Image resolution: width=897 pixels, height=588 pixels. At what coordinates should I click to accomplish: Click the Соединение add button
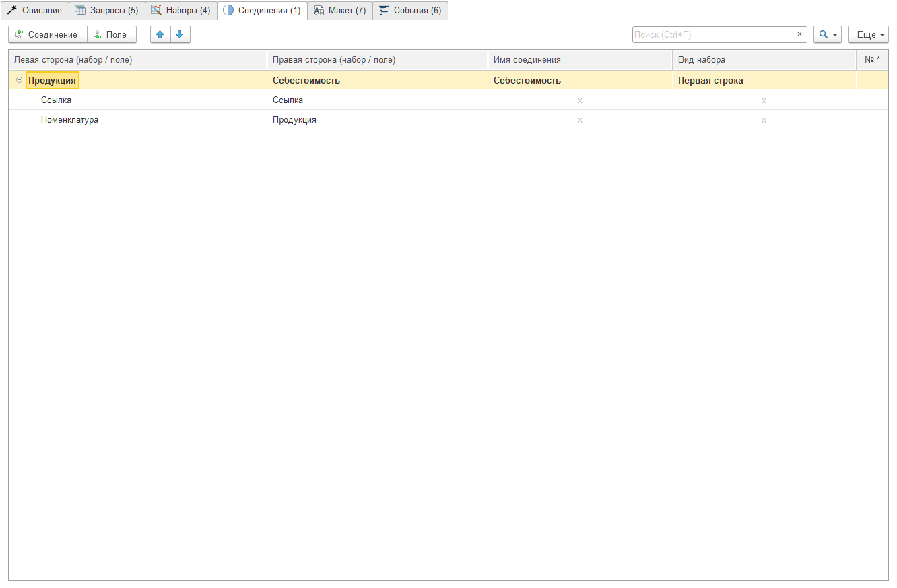tap(47, 34)
